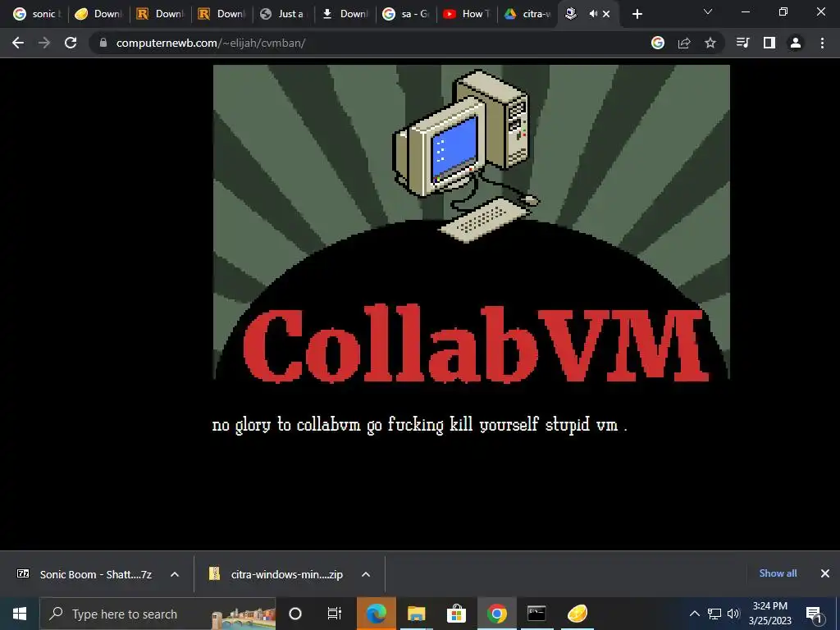Reload the current page
The height and width of the screenshot is (630, 840).
click(x=71, y=43)
